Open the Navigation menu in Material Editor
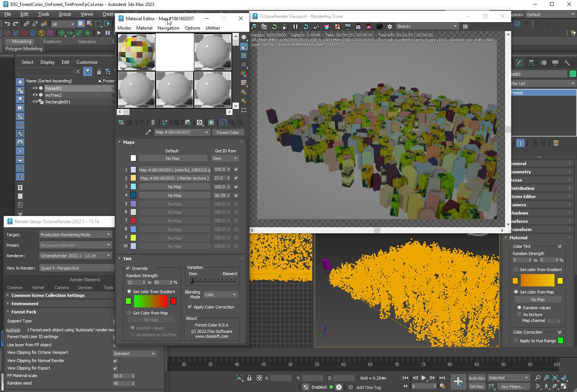The image size is (577, 392). click(x=168, y=28)
